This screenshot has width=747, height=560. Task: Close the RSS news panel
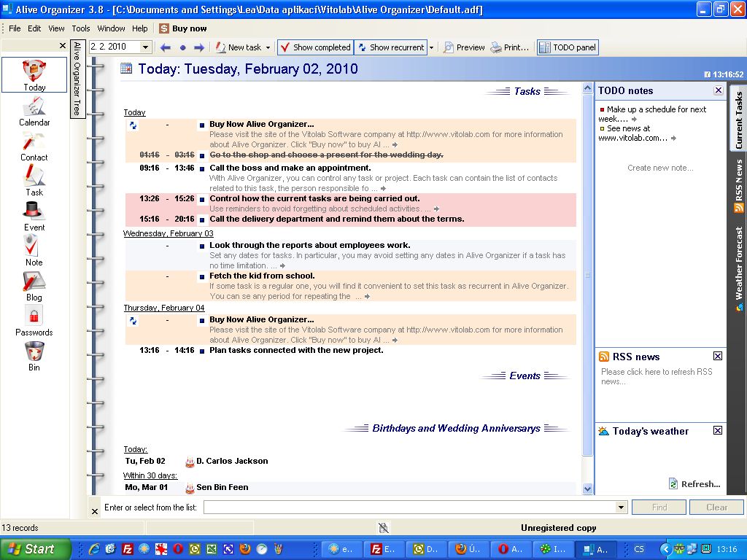click(x=718, y=356)
